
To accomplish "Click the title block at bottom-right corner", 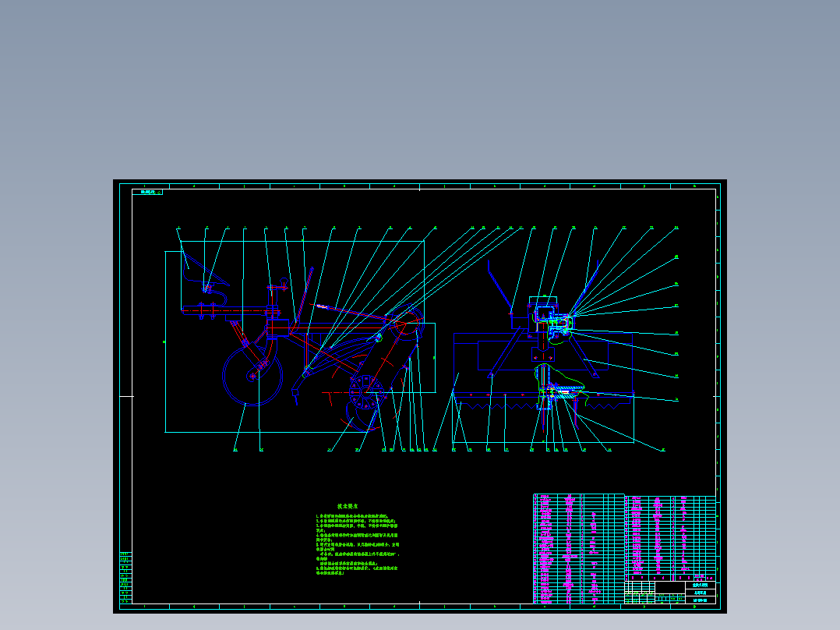I will point(670,593).
